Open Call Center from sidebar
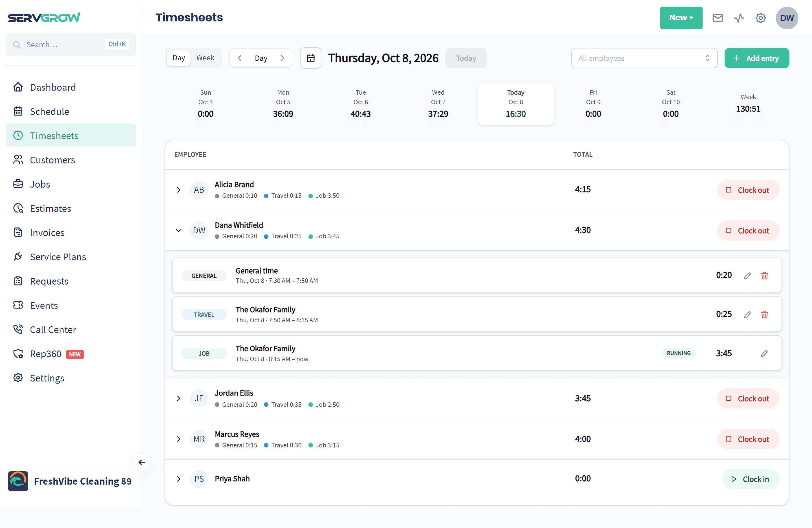Image resolution: width=812 pixels, height=528 pixels. [x=70, y=330]
